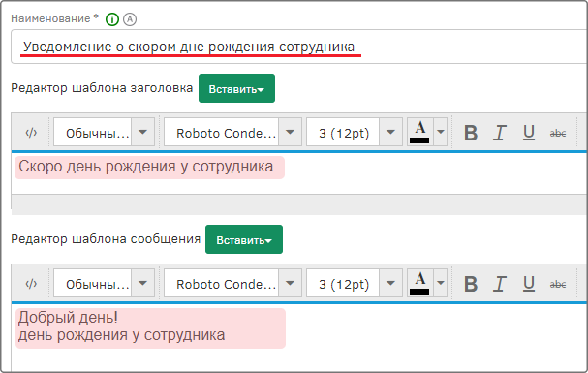588x373 pixels.
Task: Open paragraph style dropdown in message editor
Action: tap(142, 283)
